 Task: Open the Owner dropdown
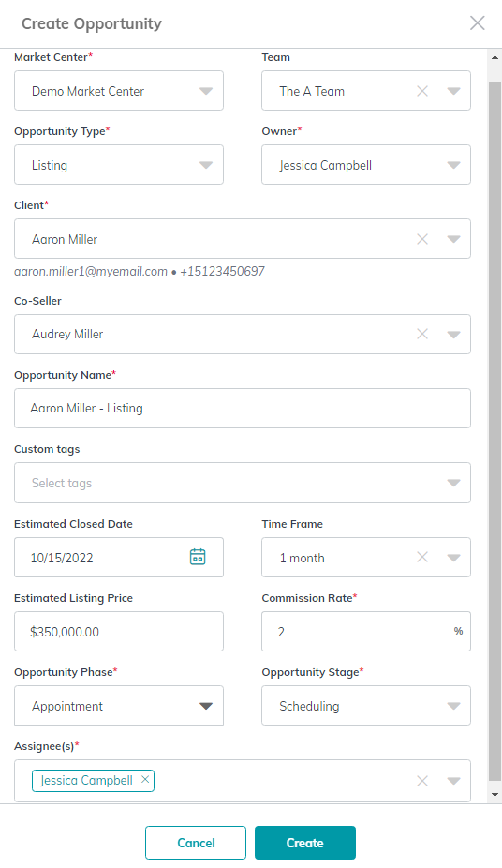[453, 165]
